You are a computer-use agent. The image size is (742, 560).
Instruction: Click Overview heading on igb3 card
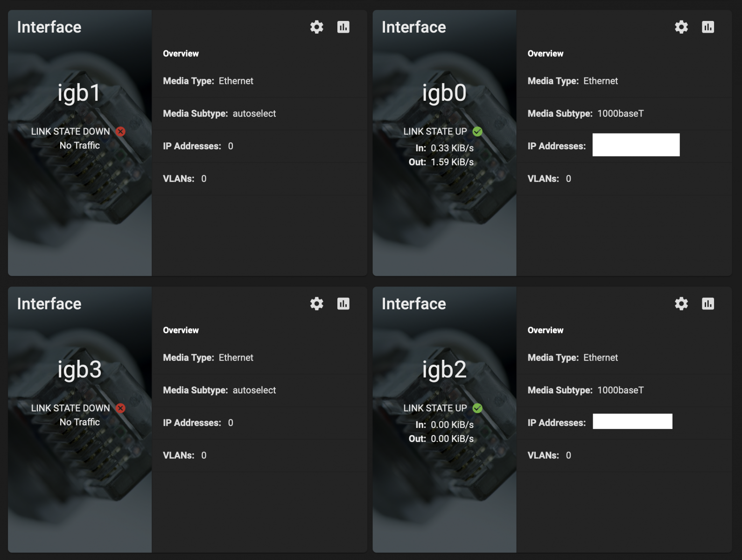[x=181, y=330]
